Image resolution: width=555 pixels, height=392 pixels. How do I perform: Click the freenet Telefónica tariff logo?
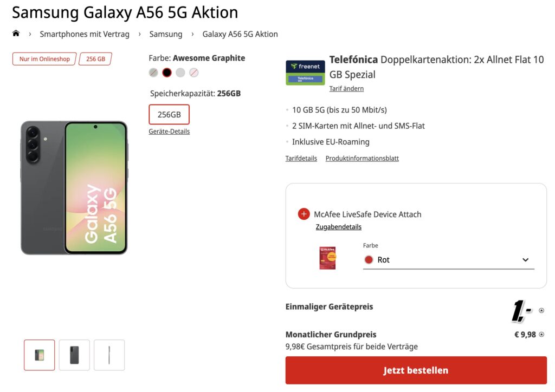[x=305, y=73]
